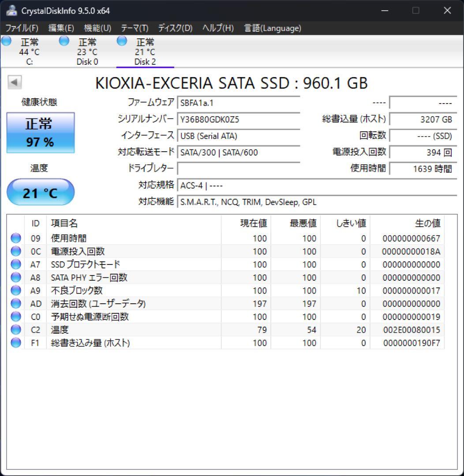Click the 生の値 column header
The width and height of the screenshot is (464, 476).
point(407,223)
